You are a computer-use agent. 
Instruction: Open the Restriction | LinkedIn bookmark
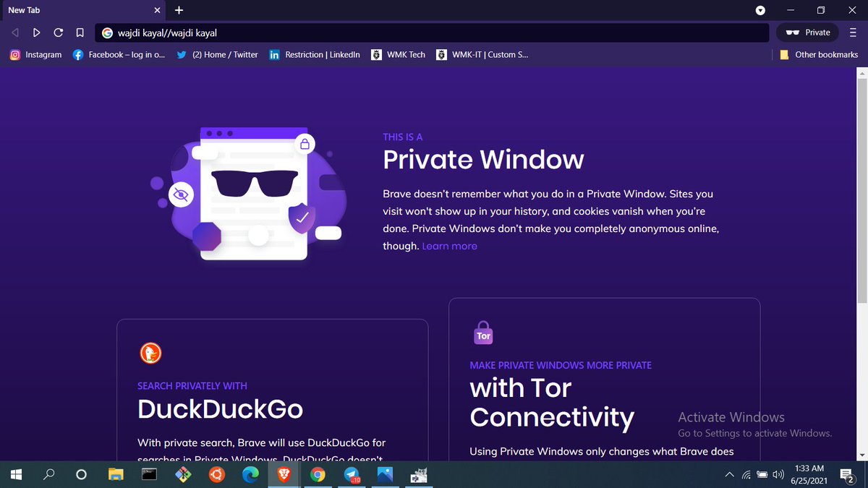pyautogui.click(x=315, y=54)
